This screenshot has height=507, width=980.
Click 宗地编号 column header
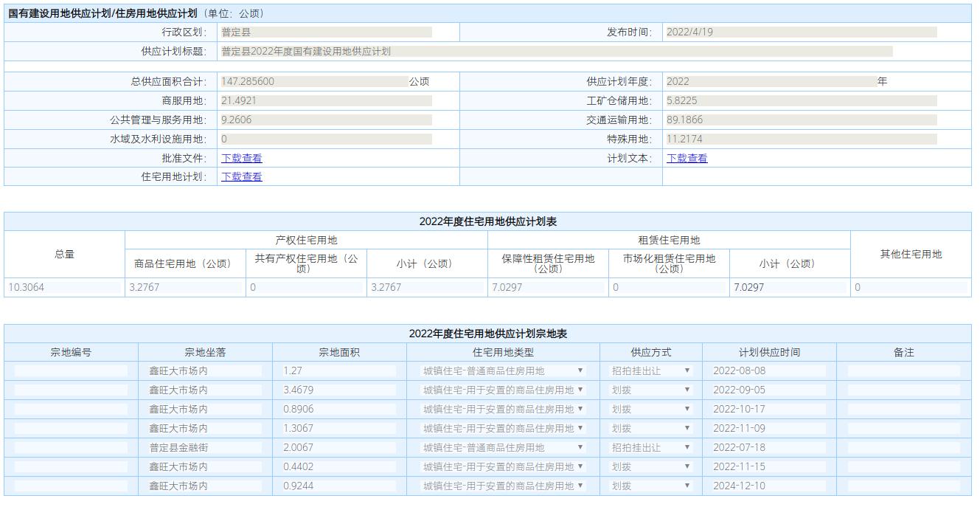pyautogui.click(x=71, y=353)
